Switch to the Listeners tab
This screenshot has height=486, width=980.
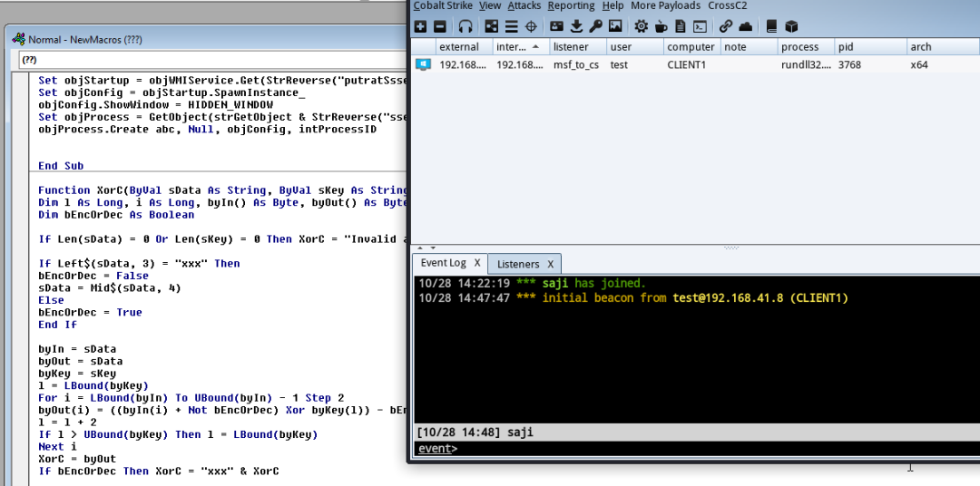518,264
